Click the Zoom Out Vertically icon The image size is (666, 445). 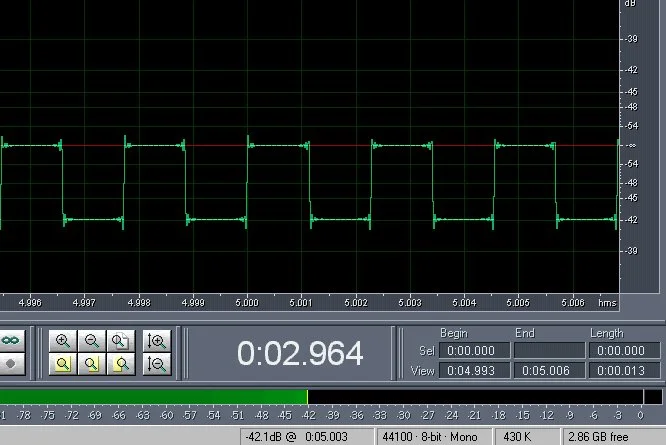(x=156, y=365)
